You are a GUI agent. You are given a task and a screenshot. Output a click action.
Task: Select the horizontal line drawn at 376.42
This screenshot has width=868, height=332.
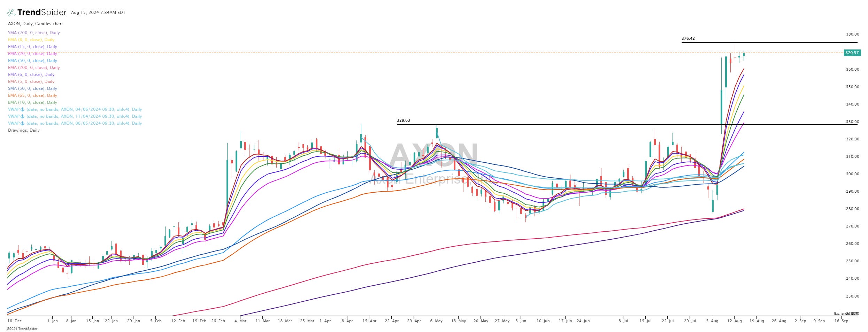(769, 43)
